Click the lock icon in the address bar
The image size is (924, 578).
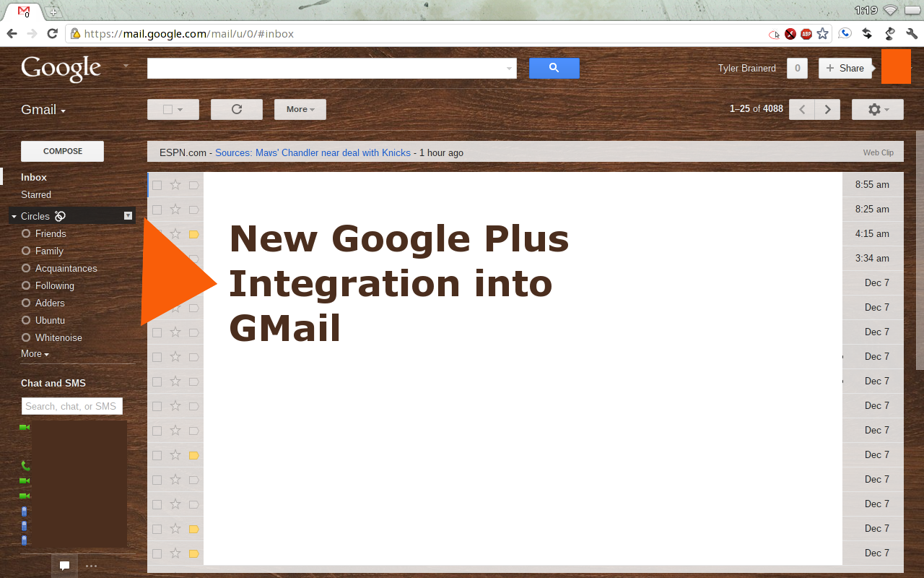tap(76, 33)
